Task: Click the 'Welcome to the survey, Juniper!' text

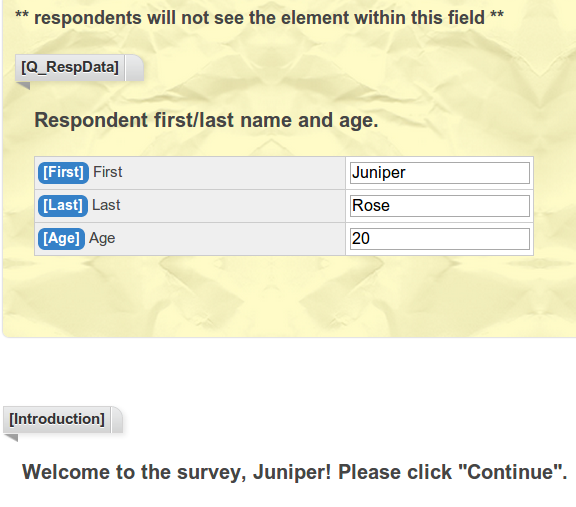Action: 177,472
